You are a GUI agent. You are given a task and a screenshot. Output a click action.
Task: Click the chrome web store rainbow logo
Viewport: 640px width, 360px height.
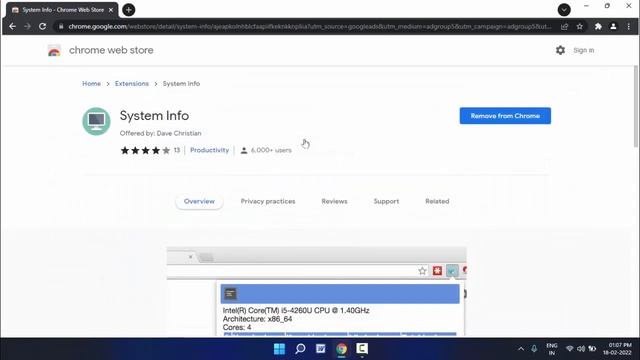tap(54, 51)
